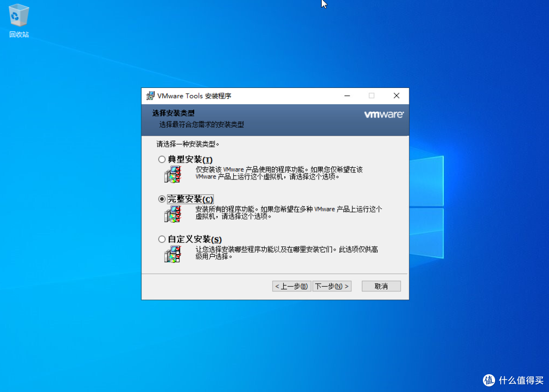Select the 完整安装(C) radio button

162,199
